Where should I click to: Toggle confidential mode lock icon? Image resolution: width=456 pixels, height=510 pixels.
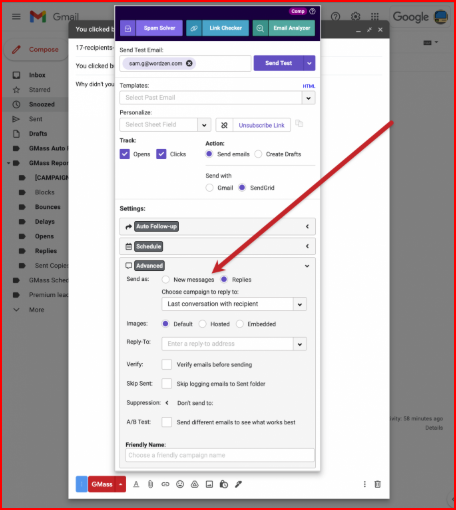224,484
